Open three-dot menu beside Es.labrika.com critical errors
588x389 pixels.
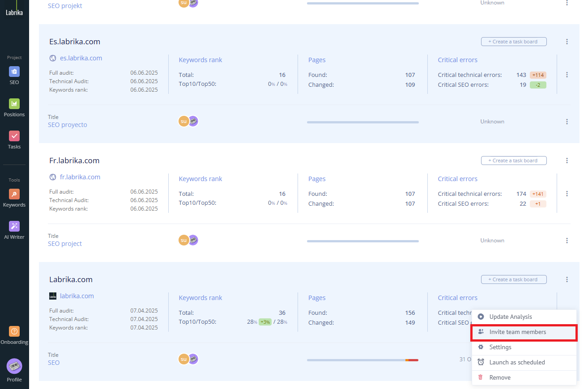click(567, 75)
